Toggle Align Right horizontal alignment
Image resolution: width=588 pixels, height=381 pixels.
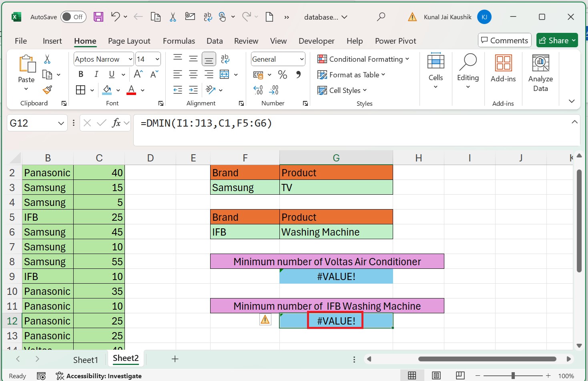[x=209, y=75]
